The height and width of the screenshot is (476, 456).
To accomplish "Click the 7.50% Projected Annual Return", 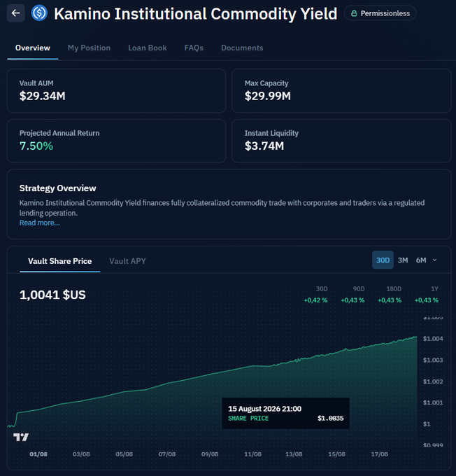I will click(36, 146).
